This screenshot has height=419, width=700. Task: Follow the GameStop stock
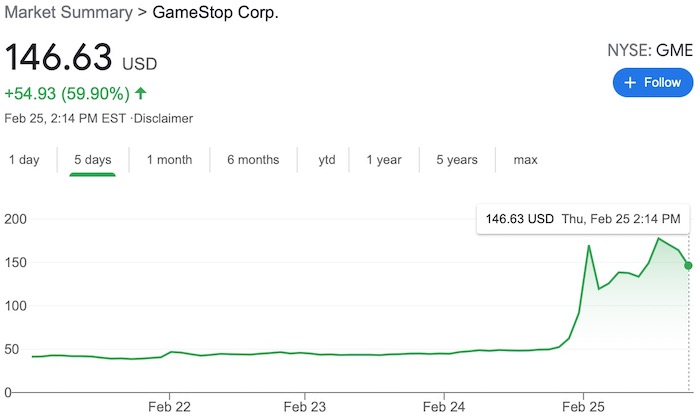[x=653, y=83]
